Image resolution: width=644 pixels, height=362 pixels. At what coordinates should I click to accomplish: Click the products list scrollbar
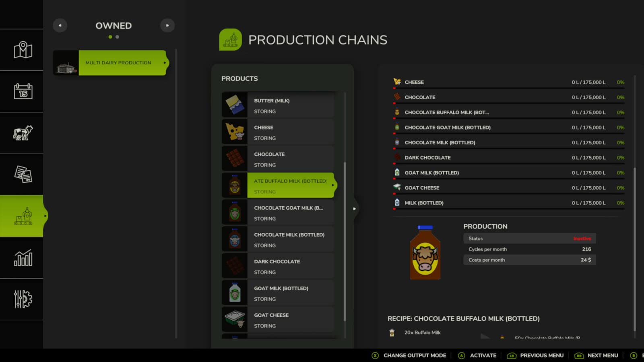coord(345,241)
